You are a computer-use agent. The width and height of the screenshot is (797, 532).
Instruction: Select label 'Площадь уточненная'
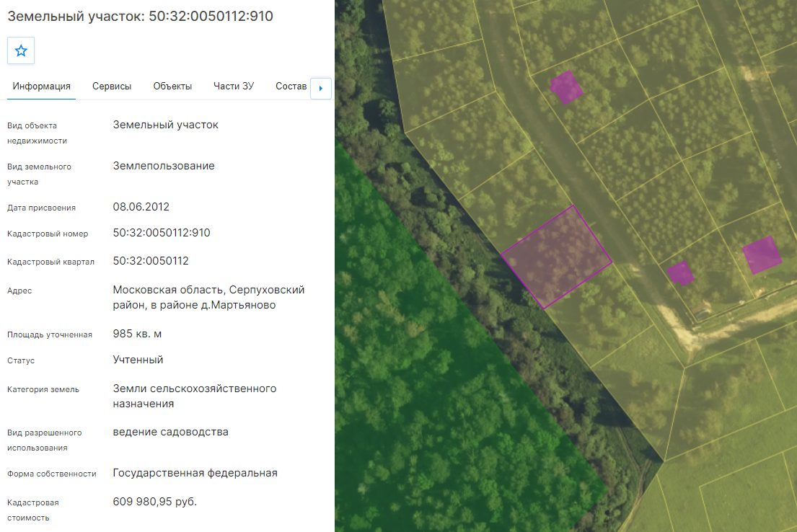pyautogui.click(x=50, y=334)
